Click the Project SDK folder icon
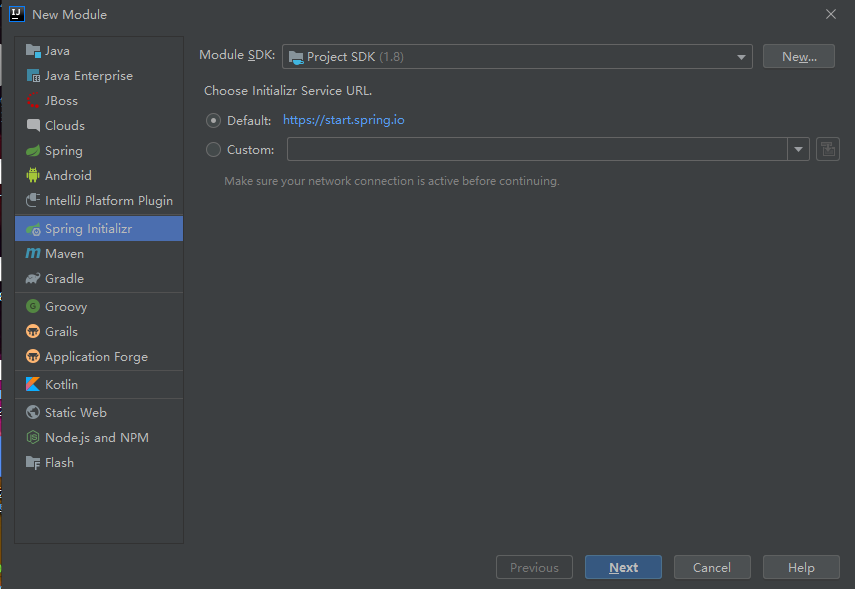 [x=296, y=57]
